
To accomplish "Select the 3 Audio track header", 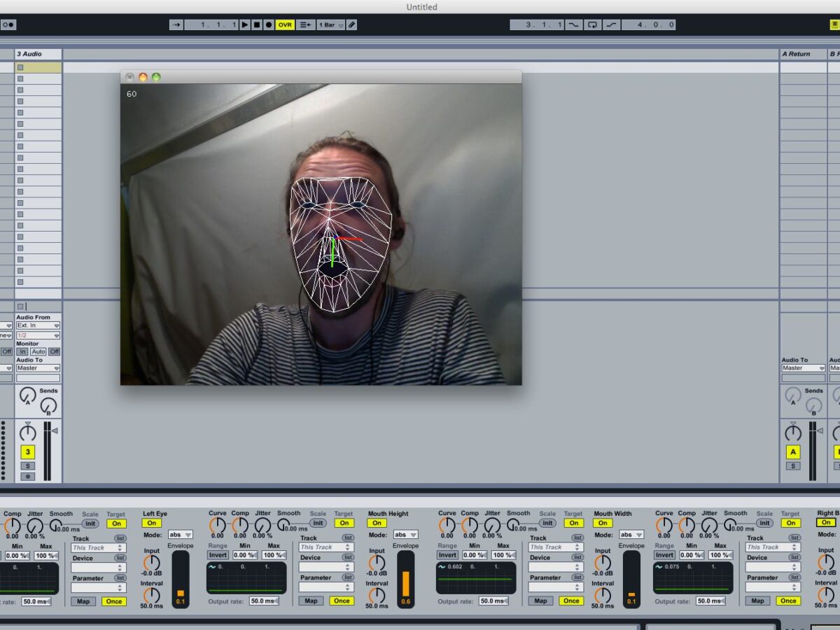I will tap(38, 54).
